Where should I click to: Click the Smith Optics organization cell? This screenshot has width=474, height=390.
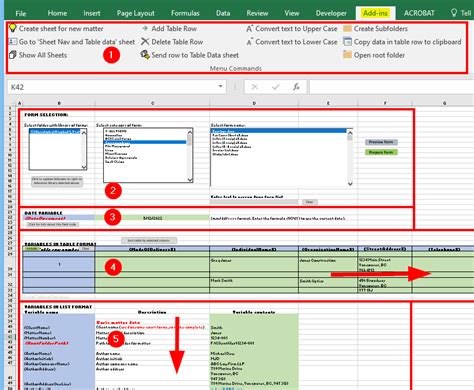coord(328,283)
